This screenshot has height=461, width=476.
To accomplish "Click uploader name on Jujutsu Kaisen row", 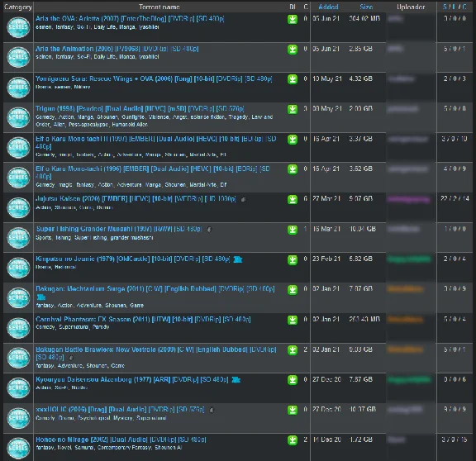I will [408, 199].
